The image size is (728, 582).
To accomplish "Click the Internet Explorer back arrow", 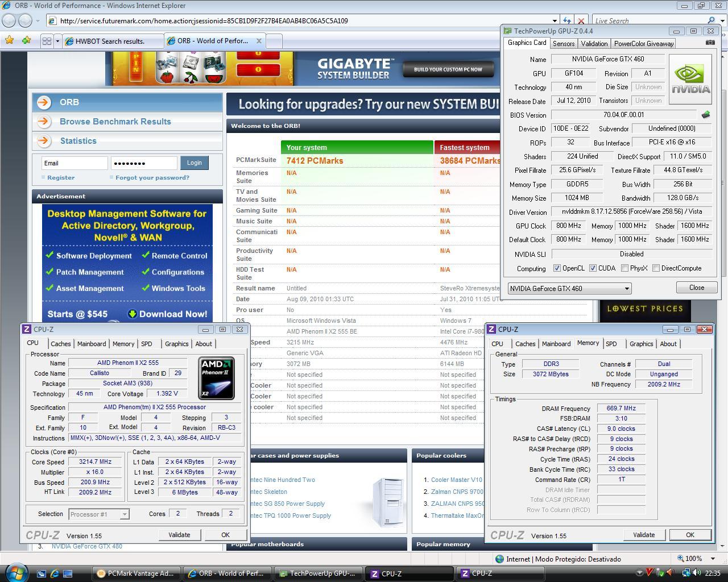I will [x=9, y=20].
